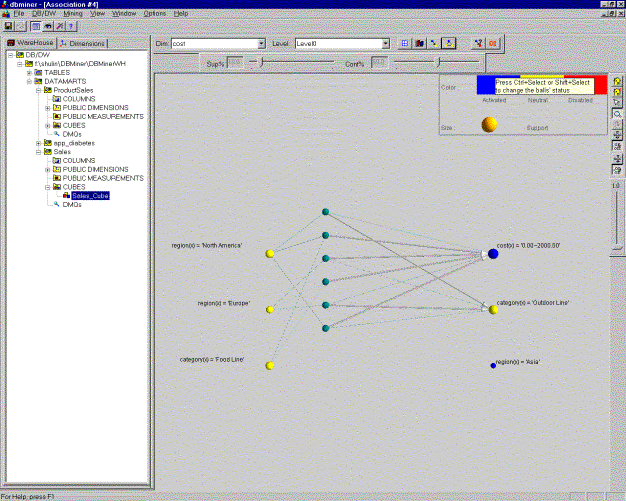Click the DMQs magnifier icon under ProductSales
Image resolution: width=626 pixels, height=501 pixels.
57,134
